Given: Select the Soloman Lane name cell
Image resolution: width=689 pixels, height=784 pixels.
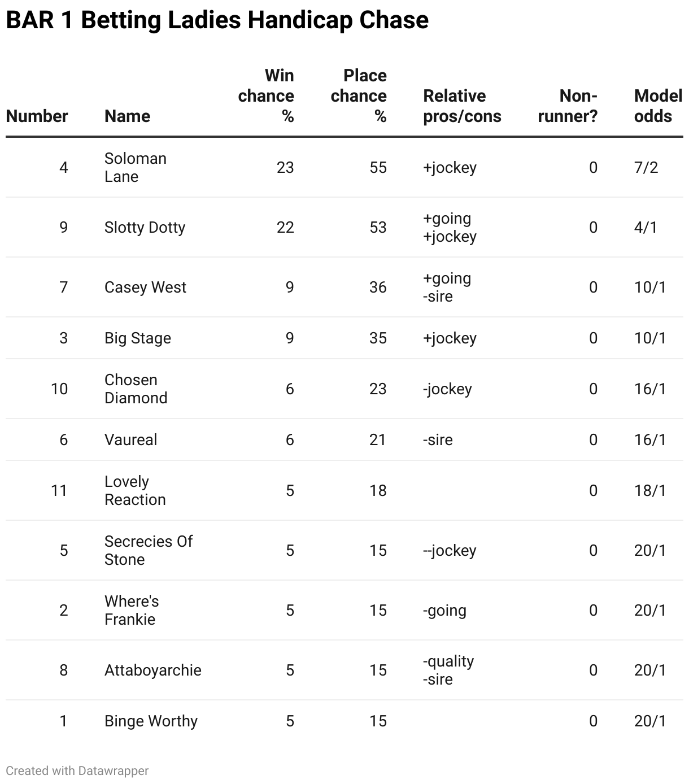Looking at the screenshot, I should tap(136, 167).
